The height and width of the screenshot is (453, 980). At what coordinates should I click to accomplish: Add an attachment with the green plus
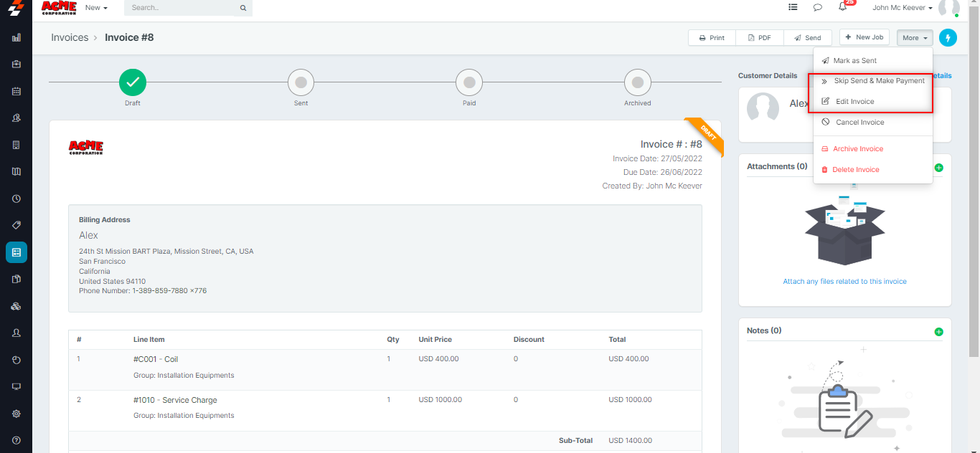tap(939, 168)
